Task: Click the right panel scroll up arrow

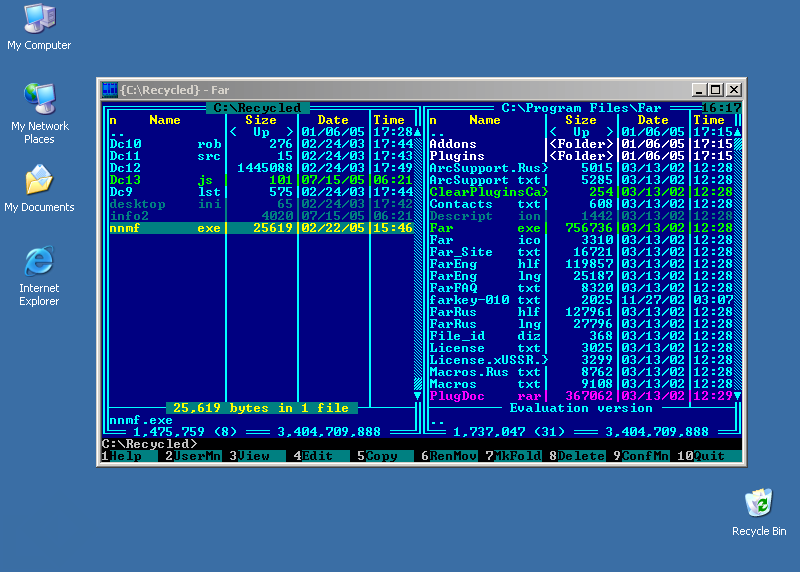Action: coord(737,132)
